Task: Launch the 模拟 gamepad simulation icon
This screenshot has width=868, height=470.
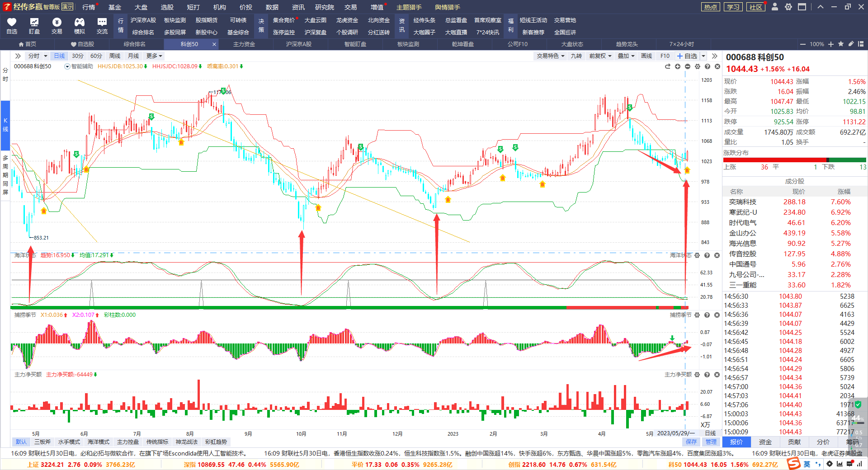Action: click(x=80, y=26)
